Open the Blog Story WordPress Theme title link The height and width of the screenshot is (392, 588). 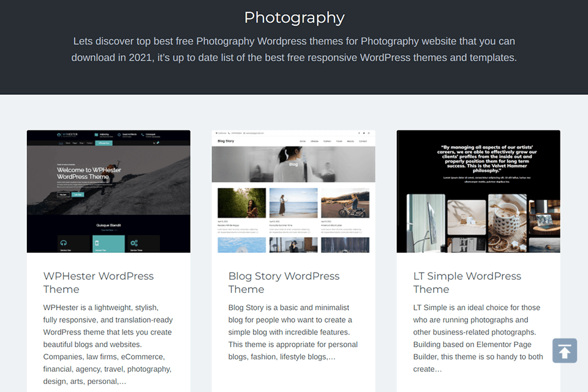point(284,282)
